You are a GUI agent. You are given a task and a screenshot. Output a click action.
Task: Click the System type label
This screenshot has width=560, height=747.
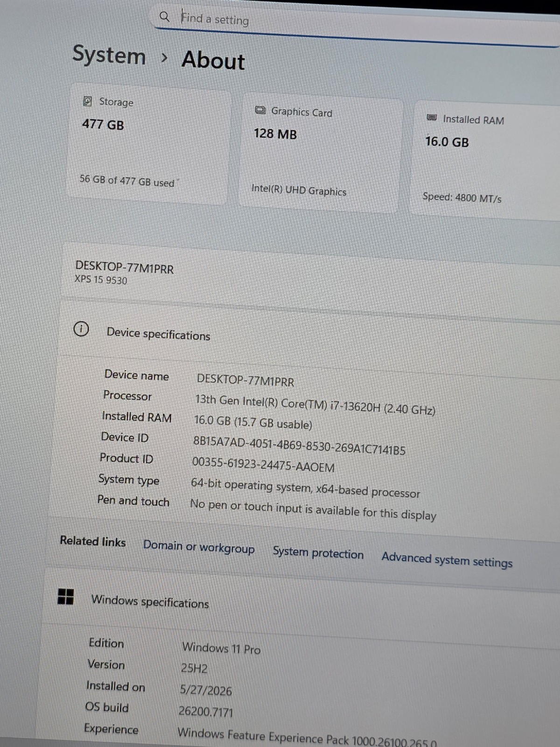point(129,479)
